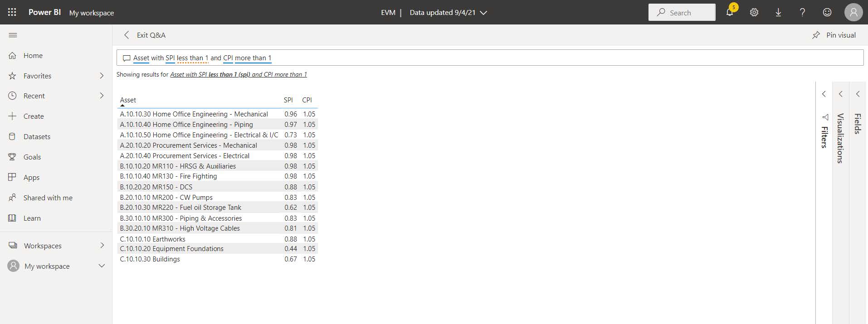Select row B.20.10.30 MR220 - Fuel oil Storage Tank
The height and width of the screenshot is (324, 868).
(217, 207)
